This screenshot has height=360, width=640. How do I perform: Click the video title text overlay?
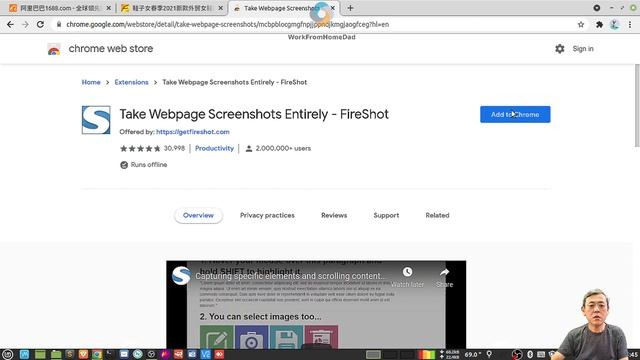pyautogui.click(x=290, y=276)
